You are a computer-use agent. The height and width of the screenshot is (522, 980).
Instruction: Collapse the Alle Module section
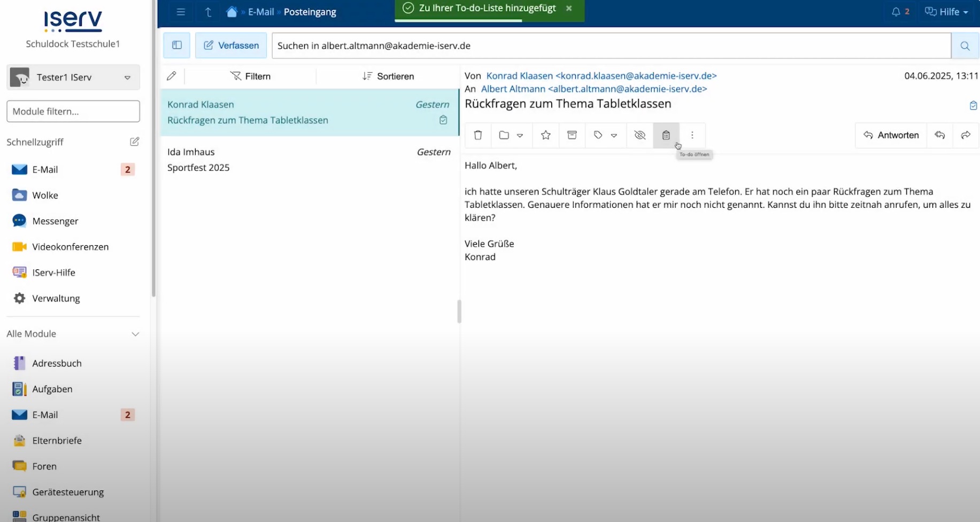pos(135,333)
